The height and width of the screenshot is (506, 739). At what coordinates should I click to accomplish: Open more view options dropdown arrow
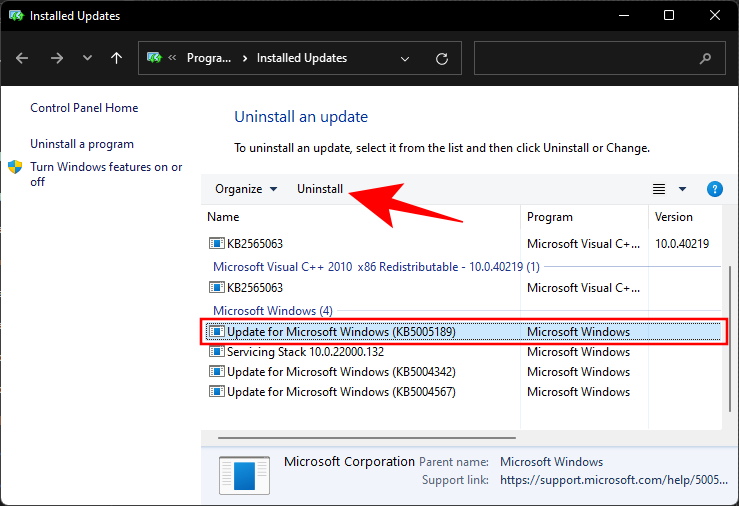tap(682, 189)
